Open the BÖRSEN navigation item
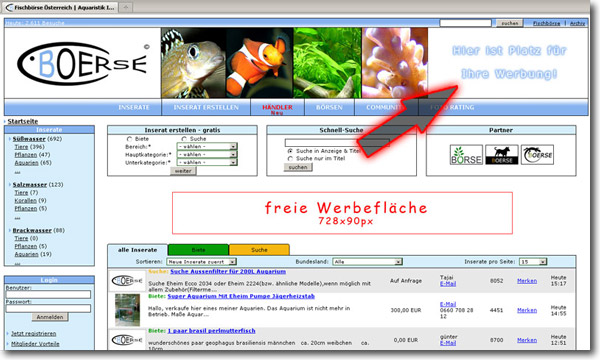The width and height of the screenshot is (600, 360). coord(329,108)
